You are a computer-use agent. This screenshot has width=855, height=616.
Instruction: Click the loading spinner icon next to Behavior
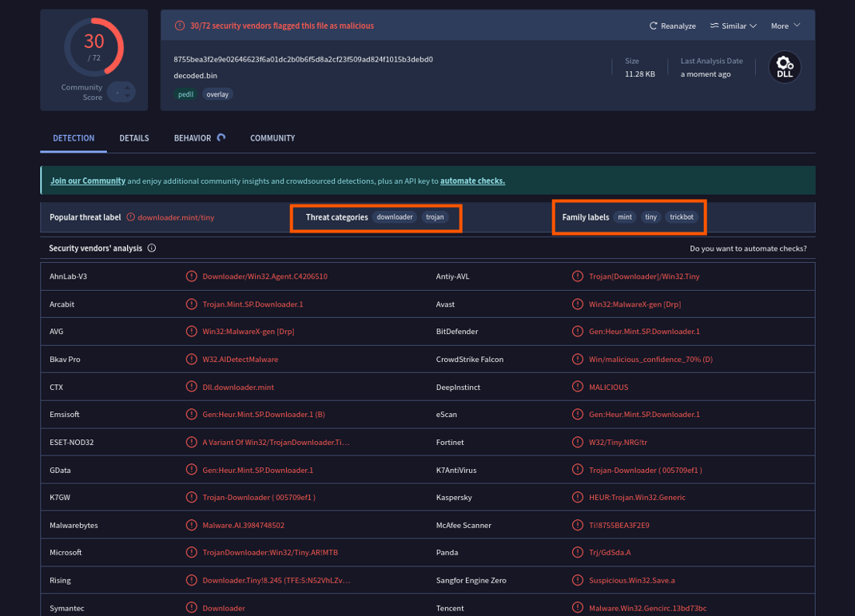tap(221, 137)
